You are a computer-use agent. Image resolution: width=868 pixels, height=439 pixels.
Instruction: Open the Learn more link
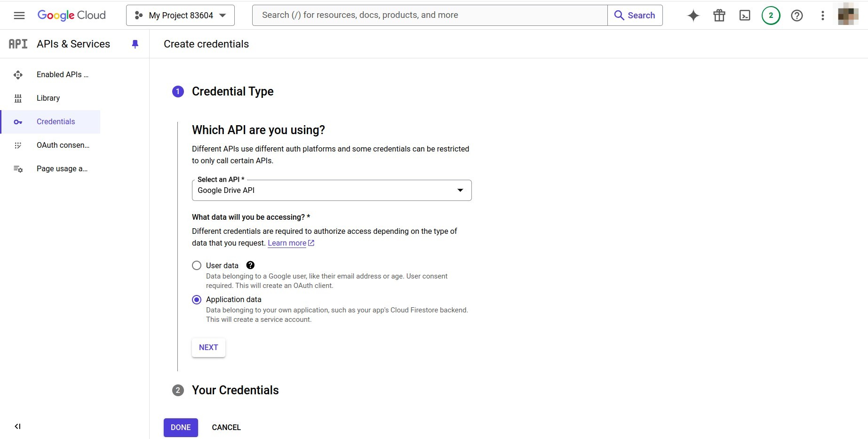[287, 243]
